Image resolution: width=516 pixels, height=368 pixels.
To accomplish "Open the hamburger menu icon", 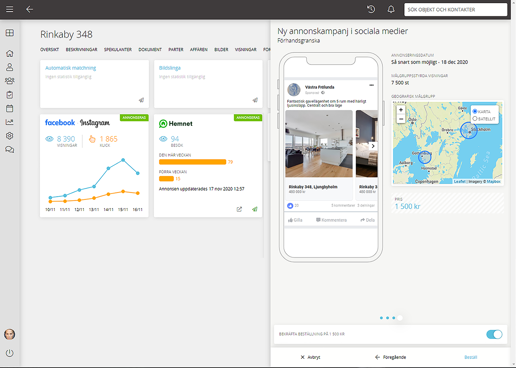I will click(10, 9).
